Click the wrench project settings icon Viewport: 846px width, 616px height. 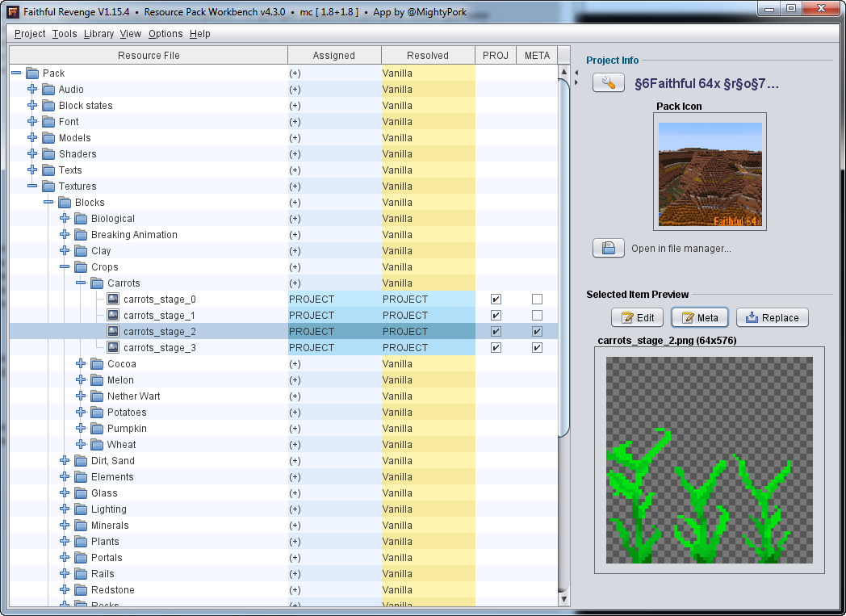[609, 83]
